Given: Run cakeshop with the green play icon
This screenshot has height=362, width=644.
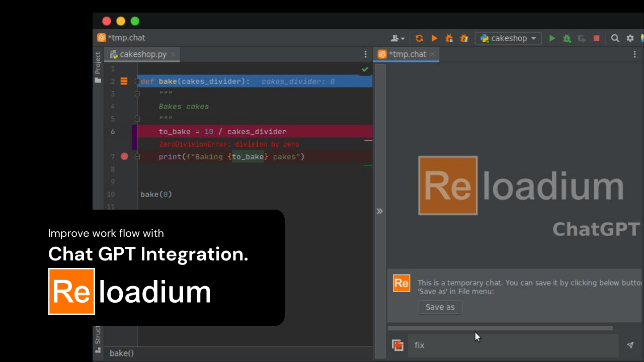Looking at the screenshot, I should click(x=552, y=38).
